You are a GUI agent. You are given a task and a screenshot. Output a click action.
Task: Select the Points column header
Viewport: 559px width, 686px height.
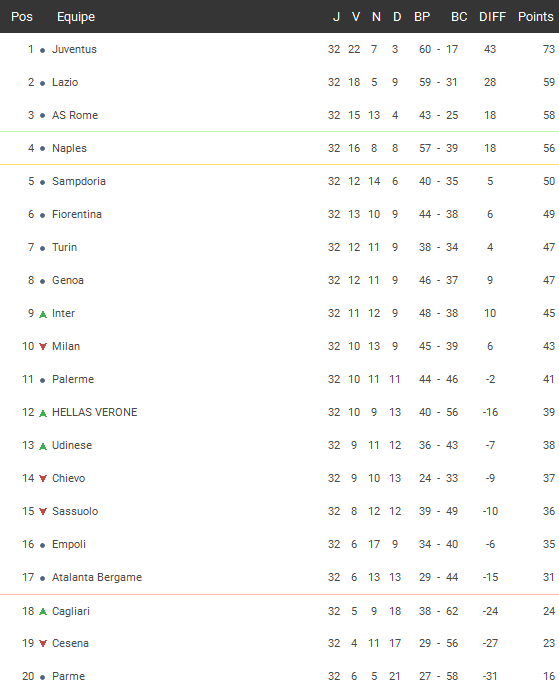click(535, 17)
